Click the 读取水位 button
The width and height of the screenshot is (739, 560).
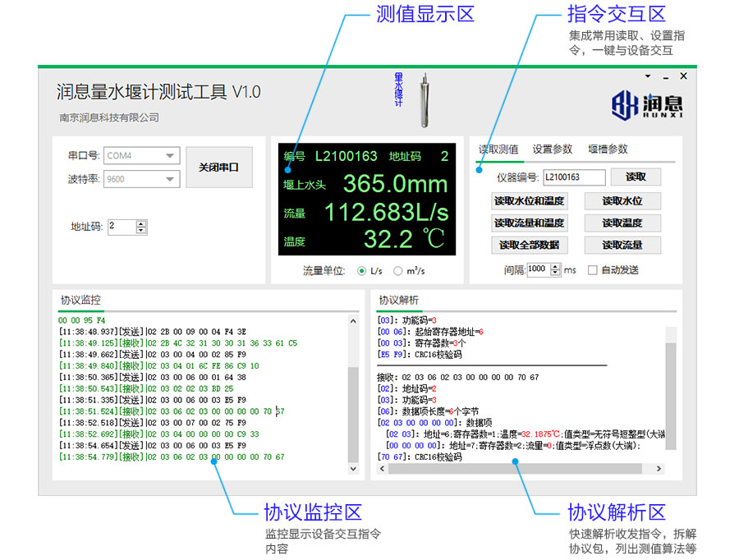(x=622, y=201)
